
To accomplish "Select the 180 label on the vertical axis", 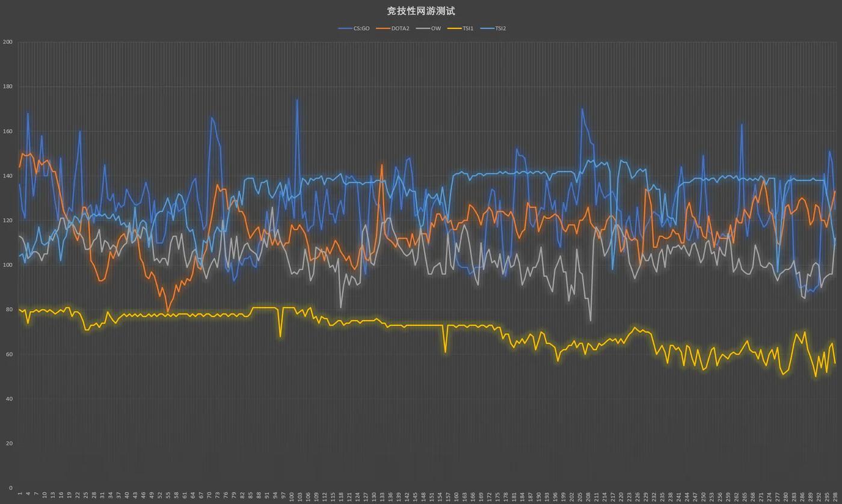I will coord(7,87).
